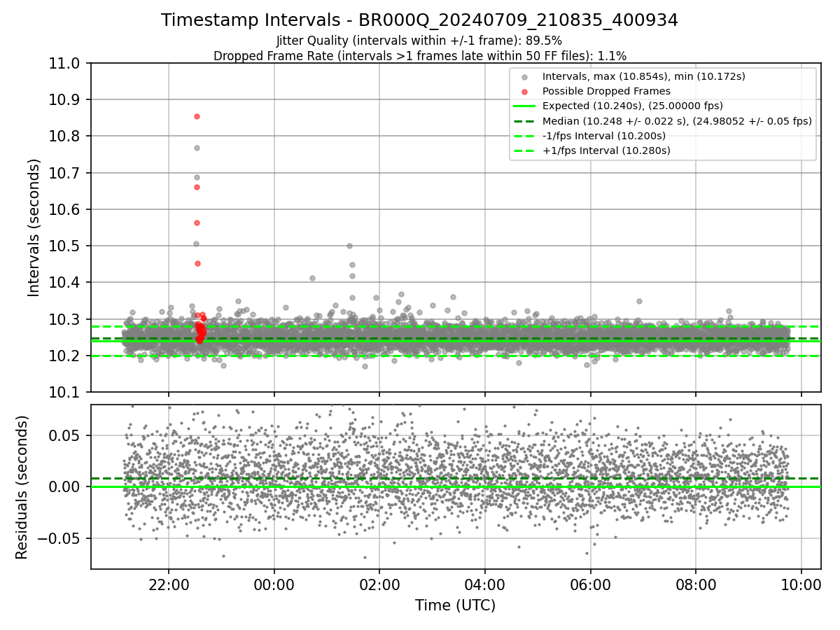Click the highest red dropped-frame point near 10.85
This screenshot has width=840, height=630.
[197, 116]
